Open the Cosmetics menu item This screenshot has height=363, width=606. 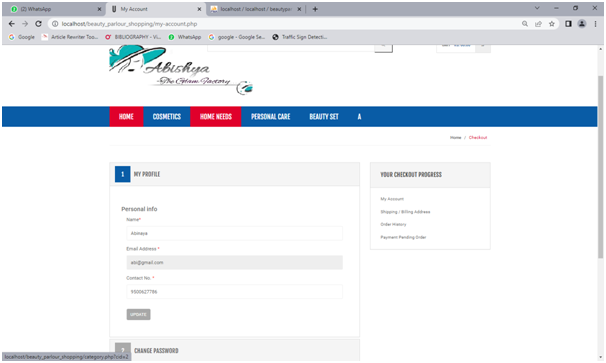(x=167, y=117)
